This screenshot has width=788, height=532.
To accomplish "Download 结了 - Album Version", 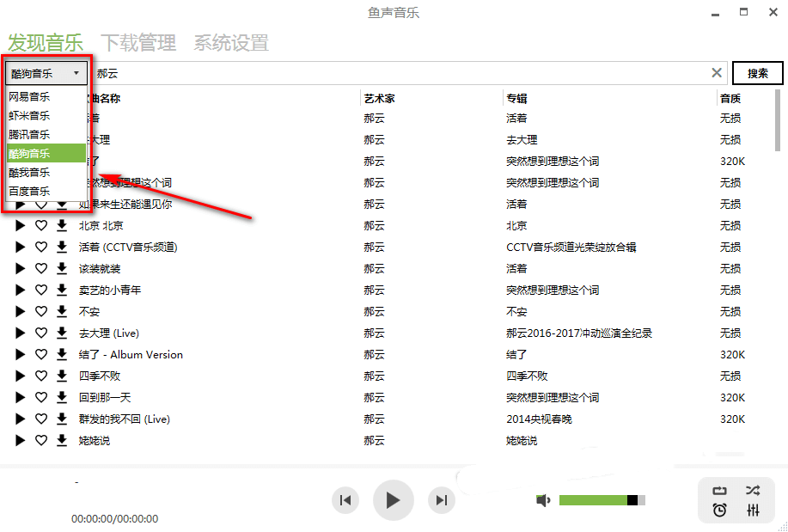I will tap(62, 354).
